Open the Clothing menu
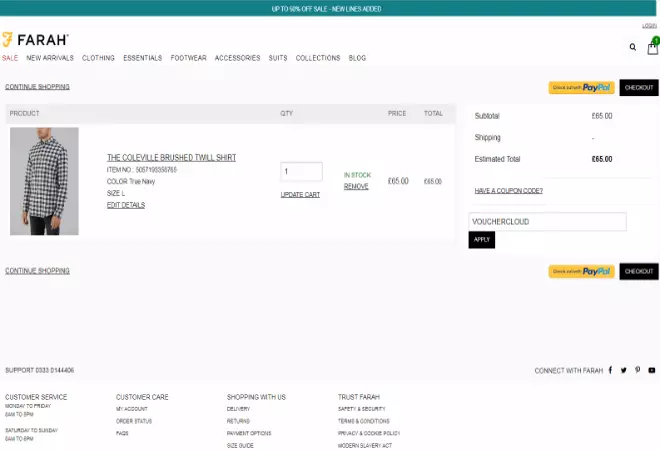The height and width of the screenshot is (450, 660). pos(98,58)
